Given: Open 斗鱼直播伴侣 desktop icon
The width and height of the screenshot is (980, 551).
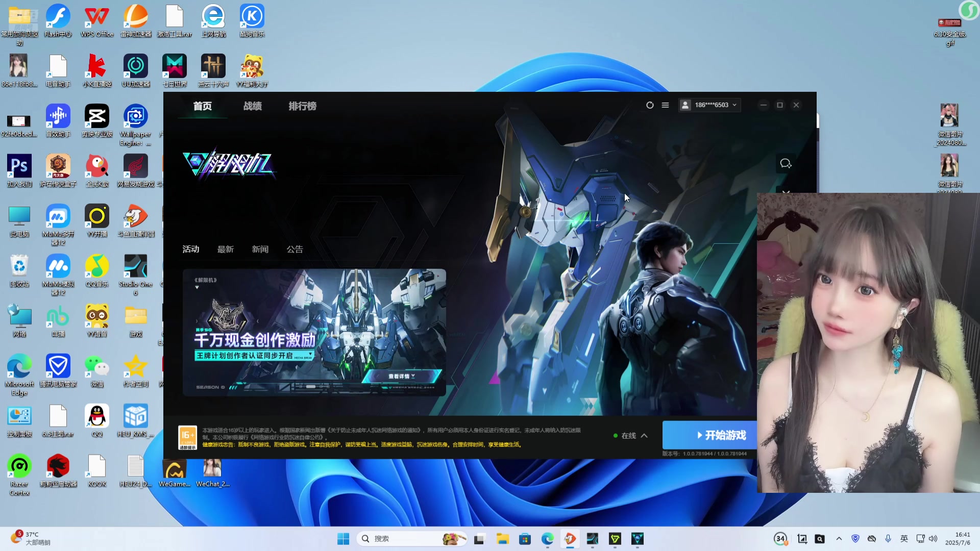Looking at the screenshot, I should [136, 221].
